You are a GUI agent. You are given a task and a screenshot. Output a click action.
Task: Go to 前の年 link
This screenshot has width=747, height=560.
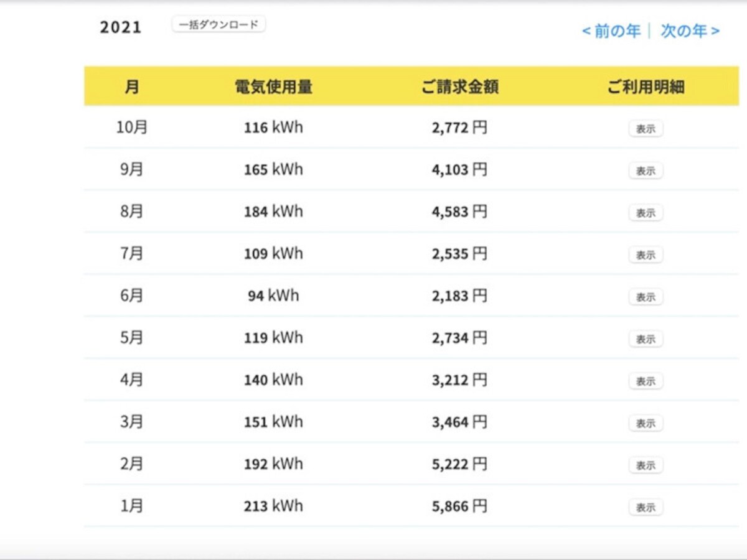[611, 31]
